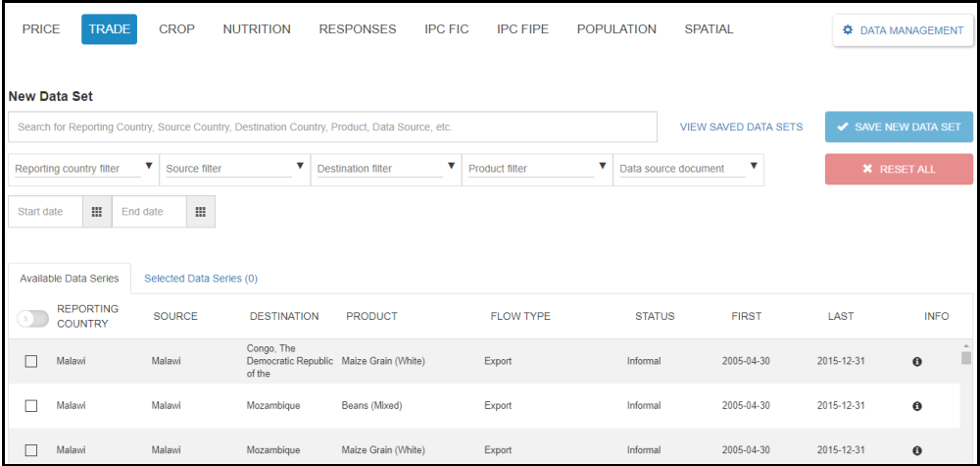The height and width of the screenshot is (466, 980).
Task: Click the Data Management gear button
Action: [903, 30]
